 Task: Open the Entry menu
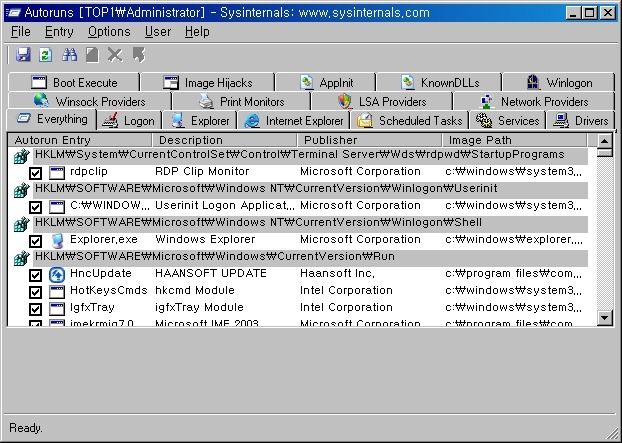click(x=59, y=32)
